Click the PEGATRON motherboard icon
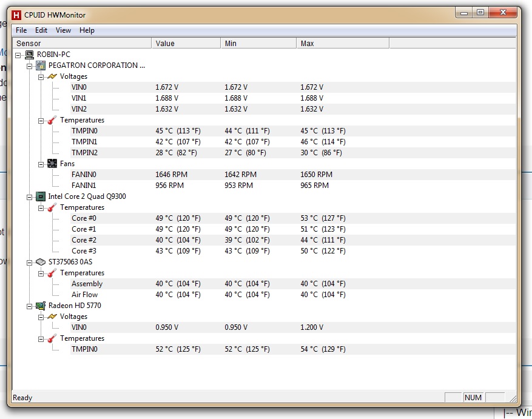Viewport: 532px width, 419px height. pyautogui.click(x=41, y=65)
